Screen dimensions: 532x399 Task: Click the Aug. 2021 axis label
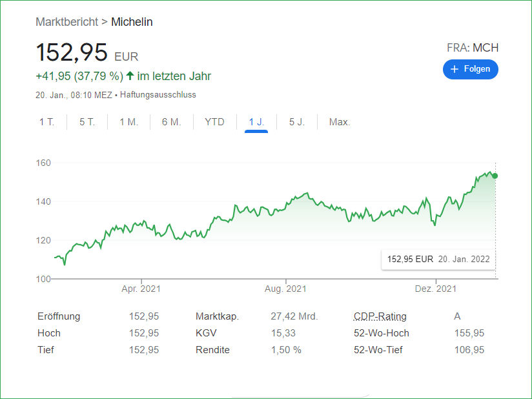click(x=285, y=289)
